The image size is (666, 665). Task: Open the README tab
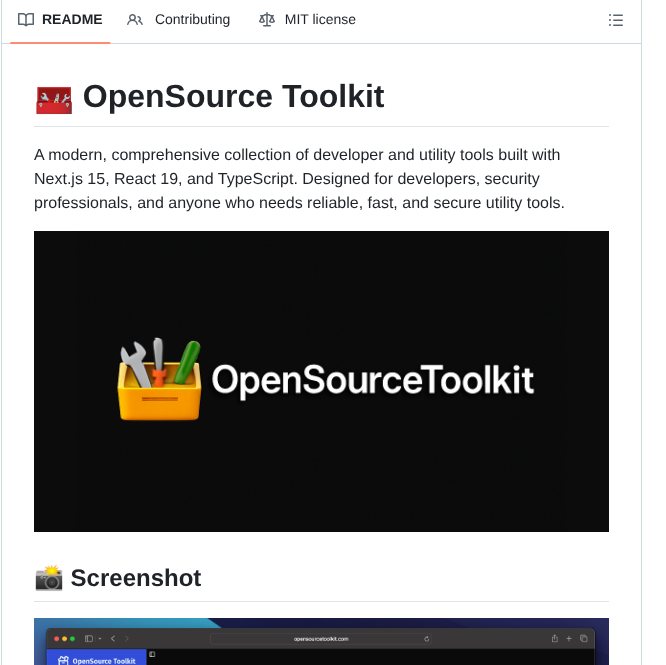pyautogui.click(x=60, y=20)
